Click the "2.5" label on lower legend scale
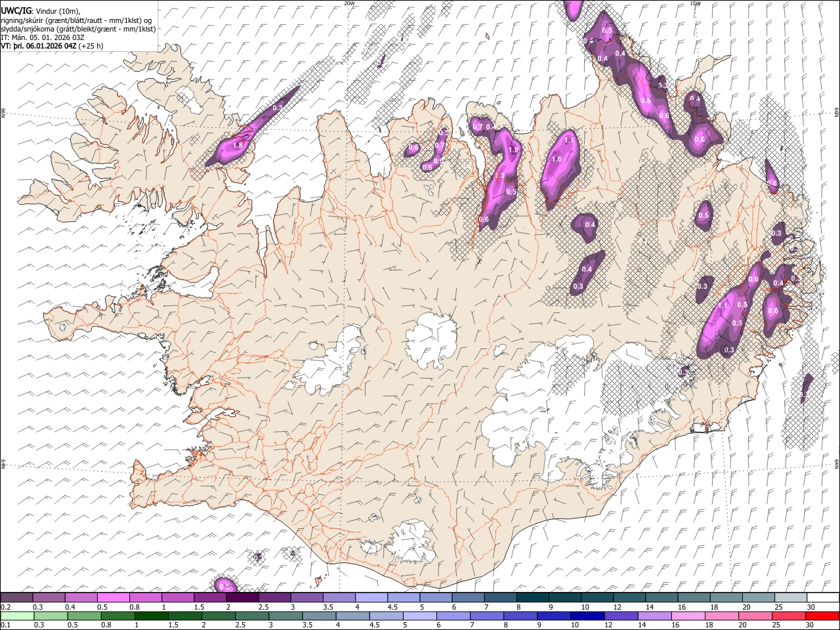The height and width of the screenshot is (630, 840). pyautogui.click(x=241, y=625)
